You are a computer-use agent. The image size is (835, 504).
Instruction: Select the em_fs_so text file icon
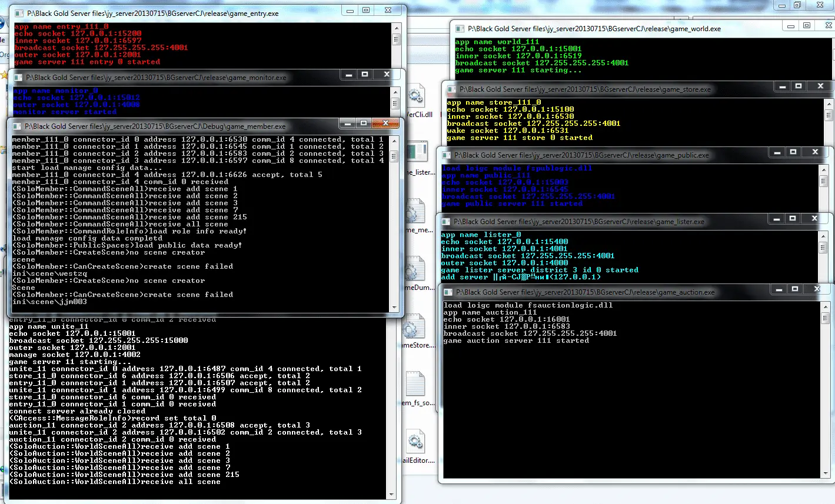(x=415, y=383)
